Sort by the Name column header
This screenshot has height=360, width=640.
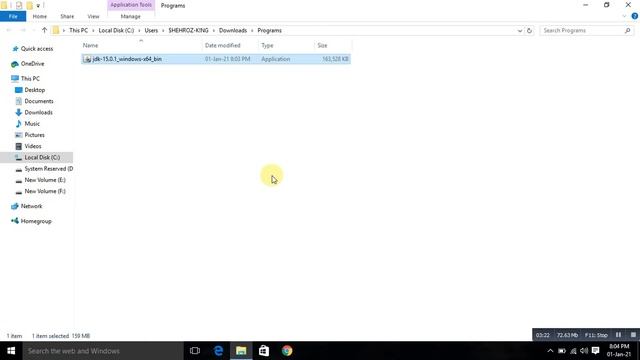[x=141, y=45]
